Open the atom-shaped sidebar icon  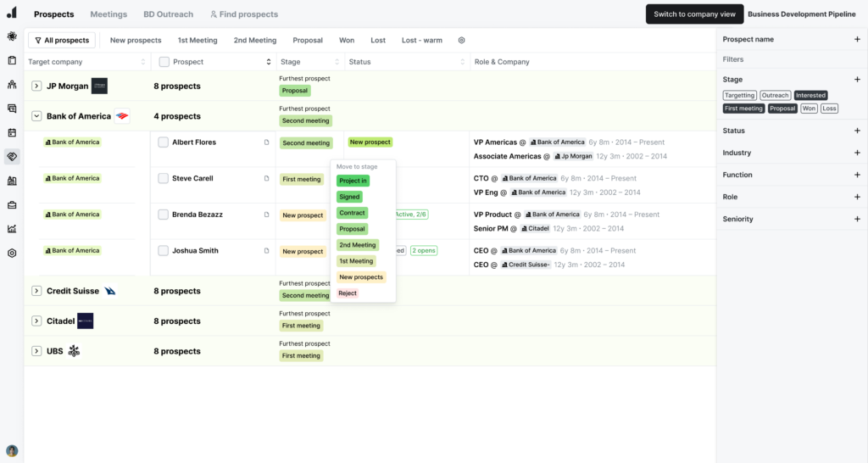pos(12,36)
